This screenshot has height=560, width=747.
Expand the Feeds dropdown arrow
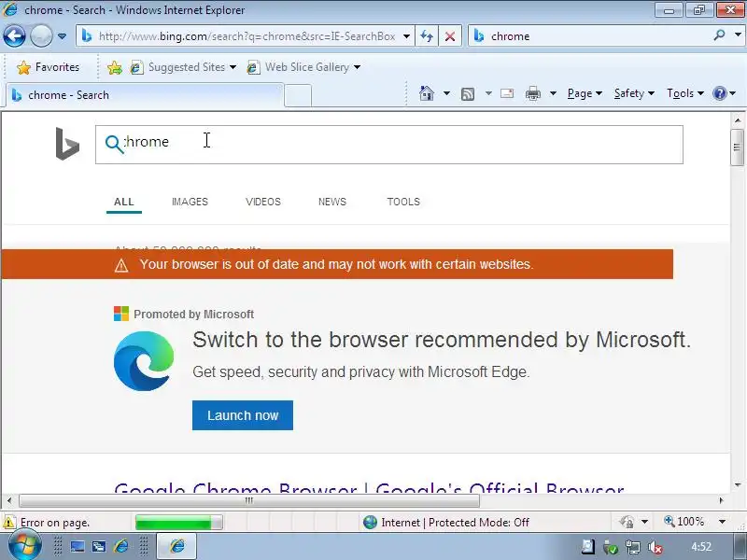(488, 93)
